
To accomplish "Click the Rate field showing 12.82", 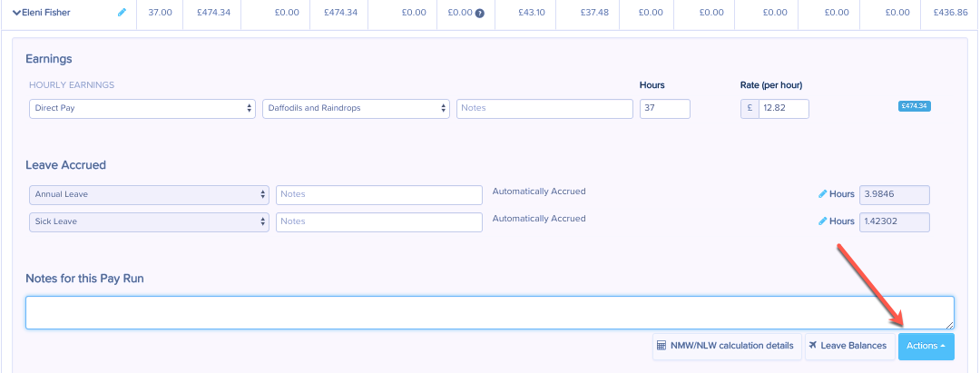I will tap(784, 108).
